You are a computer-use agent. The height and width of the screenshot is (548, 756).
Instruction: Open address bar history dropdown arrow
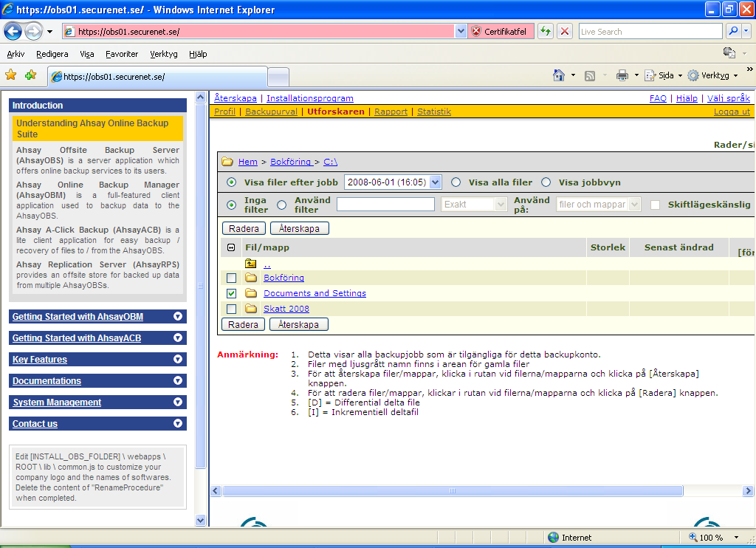tap(461, 31)
